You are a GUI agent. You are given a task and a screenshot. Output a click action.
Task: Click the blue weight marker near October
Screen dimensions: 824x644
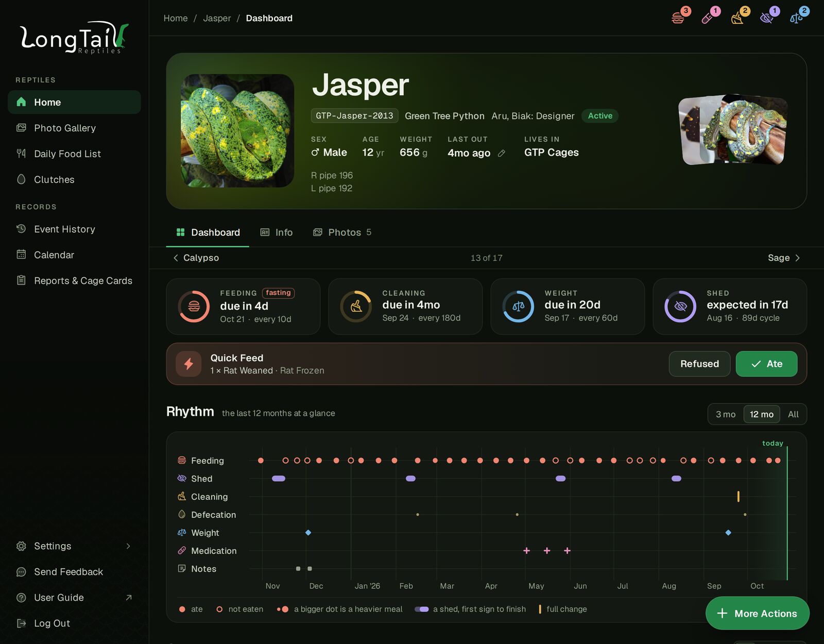[x=728, y=533]
